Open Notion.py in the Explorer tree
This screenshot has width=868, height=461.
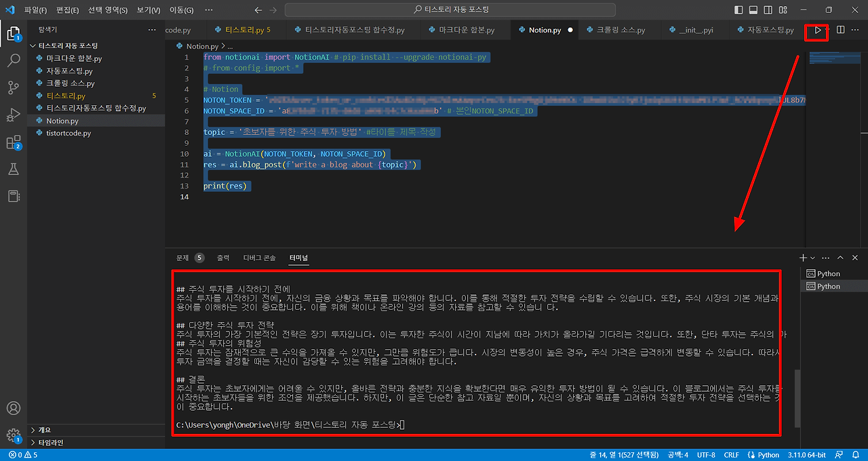(x=96, y=121)
